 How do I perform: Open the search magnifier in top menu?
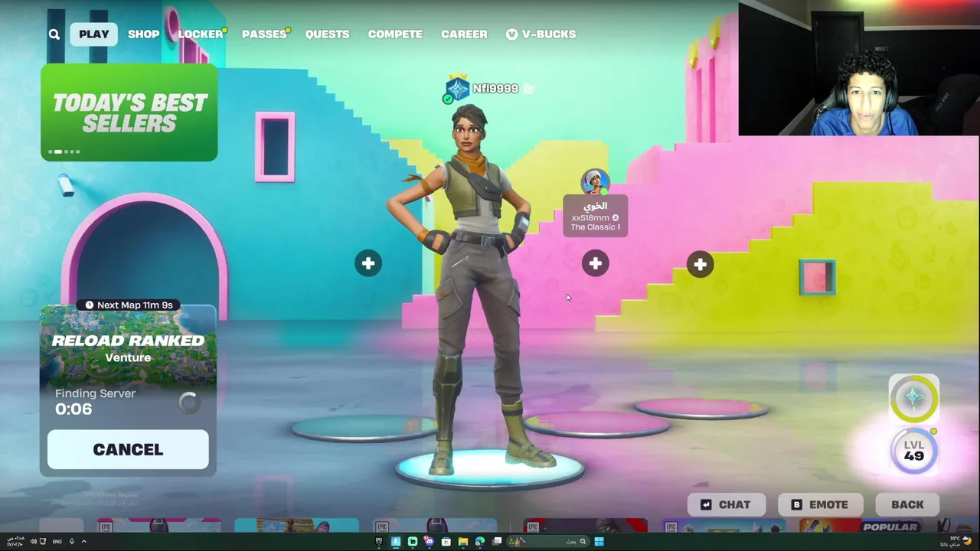[x=54, y=34]
